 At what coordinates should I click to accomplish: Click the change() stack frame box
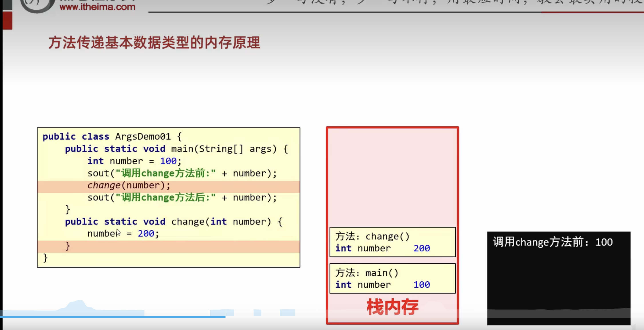point(392,242)
